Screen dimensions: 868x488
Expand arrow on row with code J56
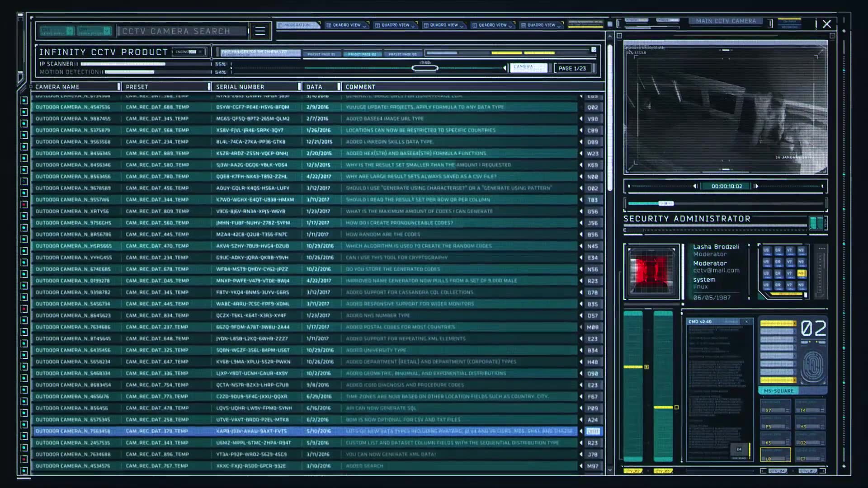pos(581,223)
